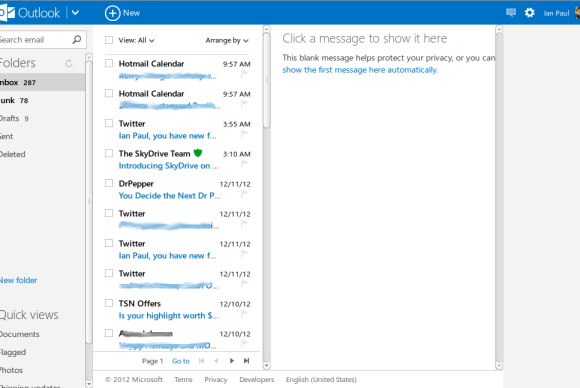This screenshot has width=580, height=388.
Task: Open the Junk folder
Action: click(42, 100)
